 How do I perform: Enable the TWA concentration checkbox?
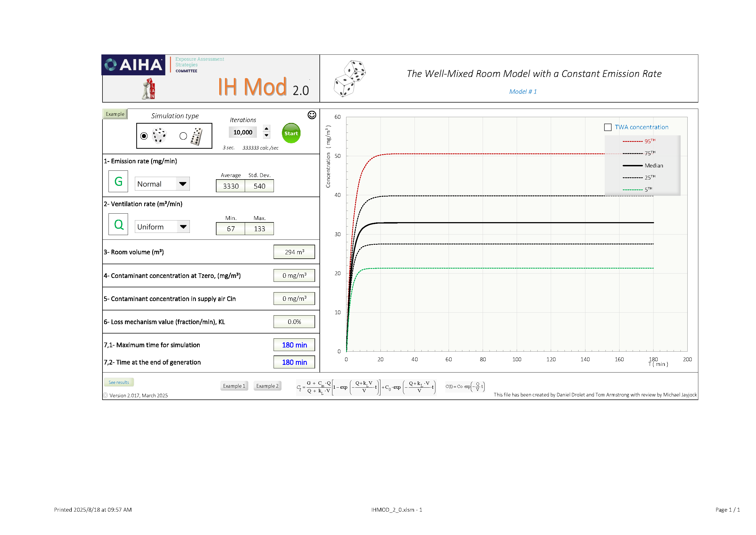[608, 127]
